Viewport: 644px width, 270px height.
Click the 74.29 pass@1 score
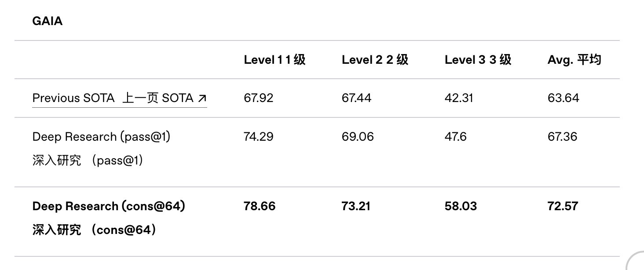point(259,137)
